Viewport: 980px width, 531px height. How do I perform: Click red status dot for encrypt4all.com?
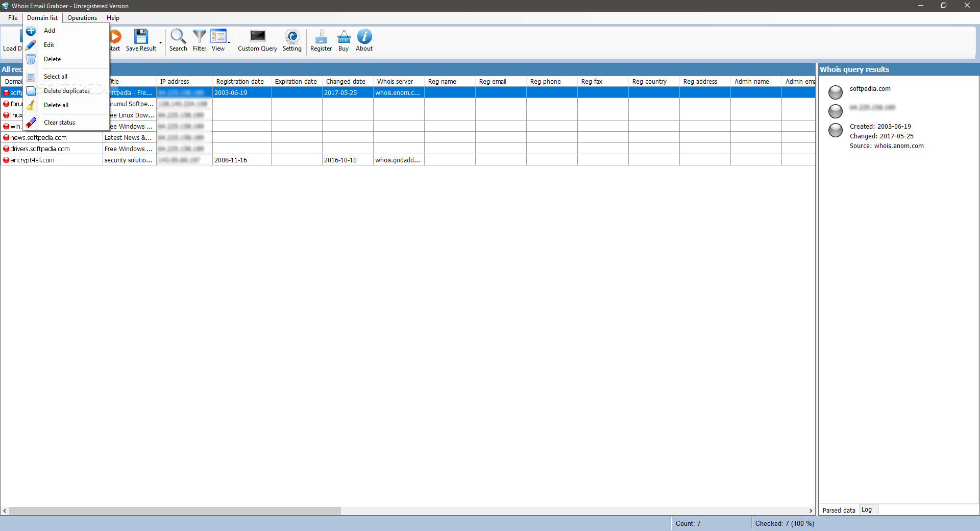click(6, 160)
